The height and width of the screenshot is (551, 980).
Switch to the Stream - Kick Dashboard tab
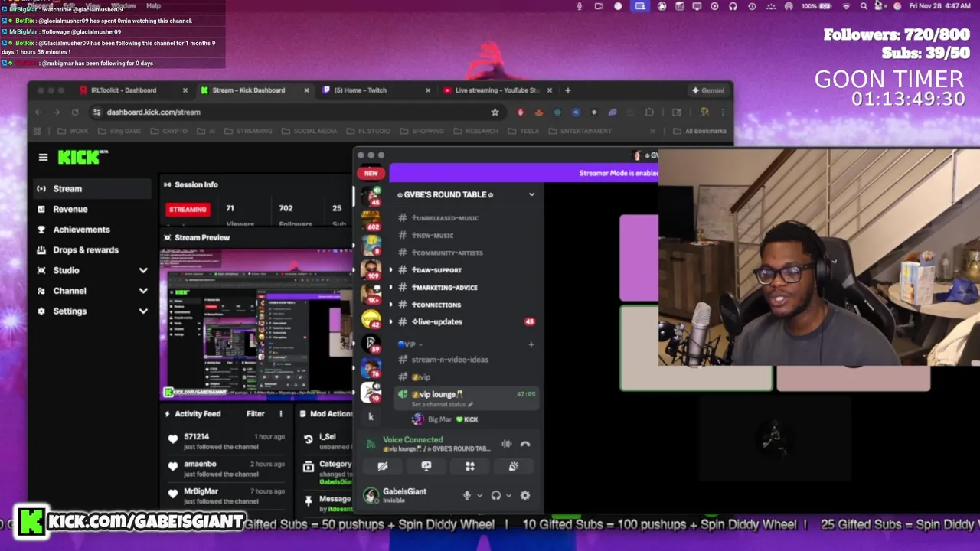coord(248,90)
